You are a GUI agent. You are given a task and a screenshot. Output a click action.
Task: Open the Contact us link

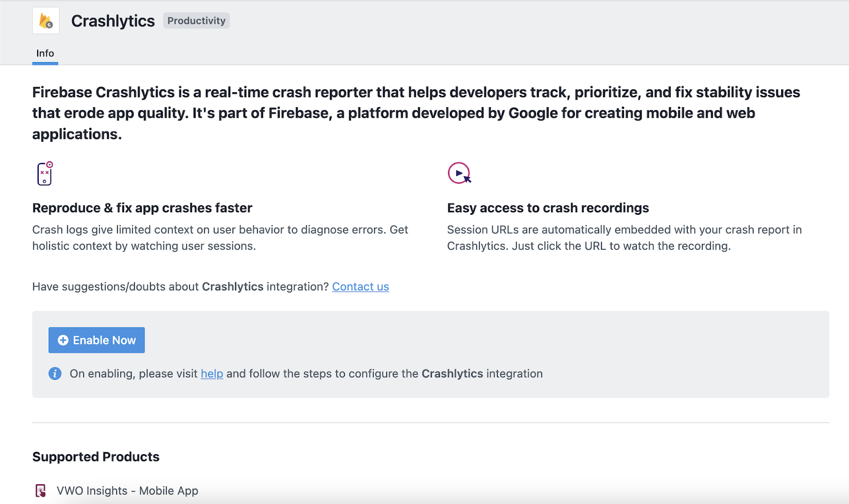pyautogui.click(x=360, y=286)
